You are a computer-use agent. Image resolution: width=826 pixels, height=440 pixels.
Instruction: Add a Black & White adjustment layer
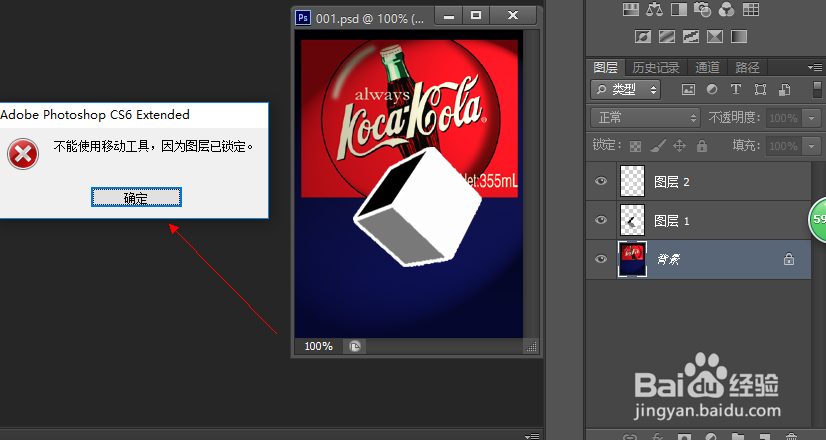[678, 9]
